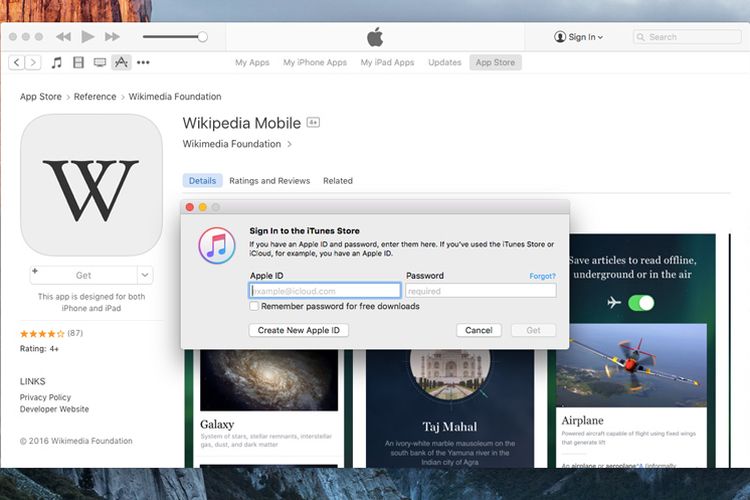This screenshot has width=750, height=500.
Task: Click the 4+ age rating badge
Action: pyautogui.click(x=313, y=122)
